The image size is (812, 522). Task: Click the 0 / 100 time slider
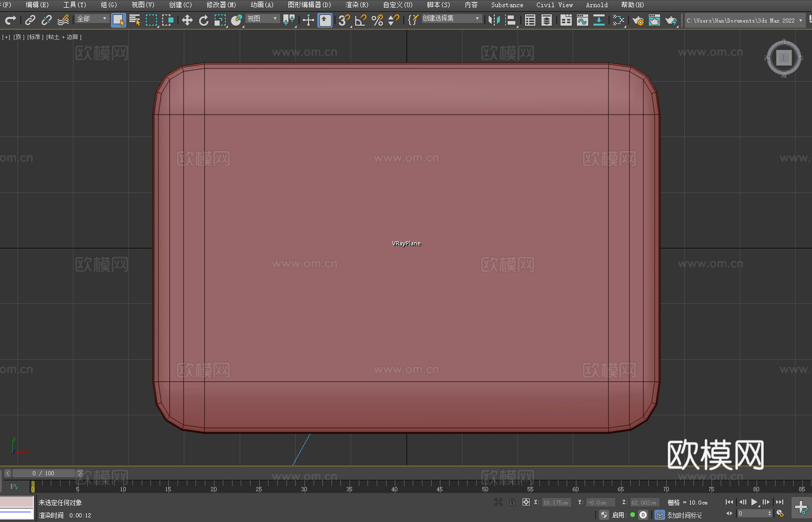[x=44, y=473]
